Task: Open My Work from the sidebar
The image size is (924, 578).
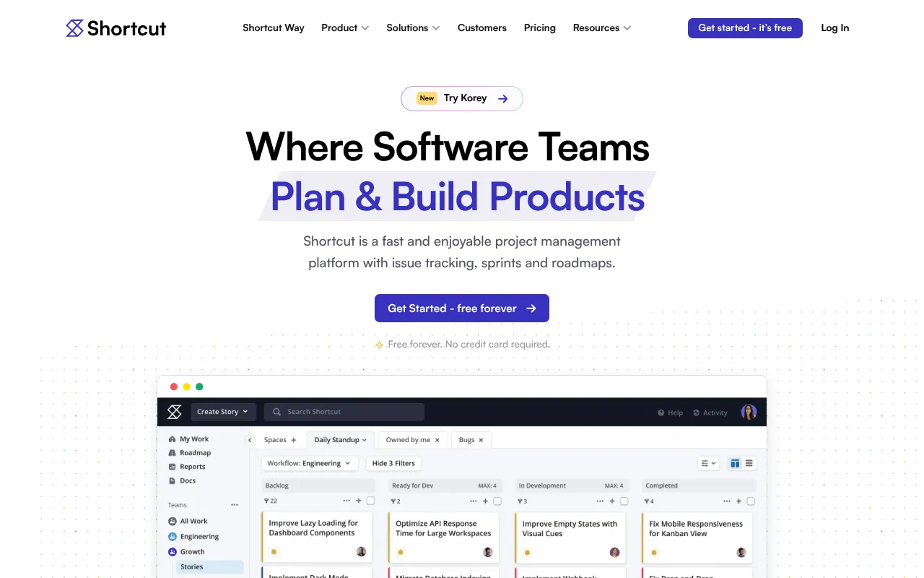Action: pos(188,439)
